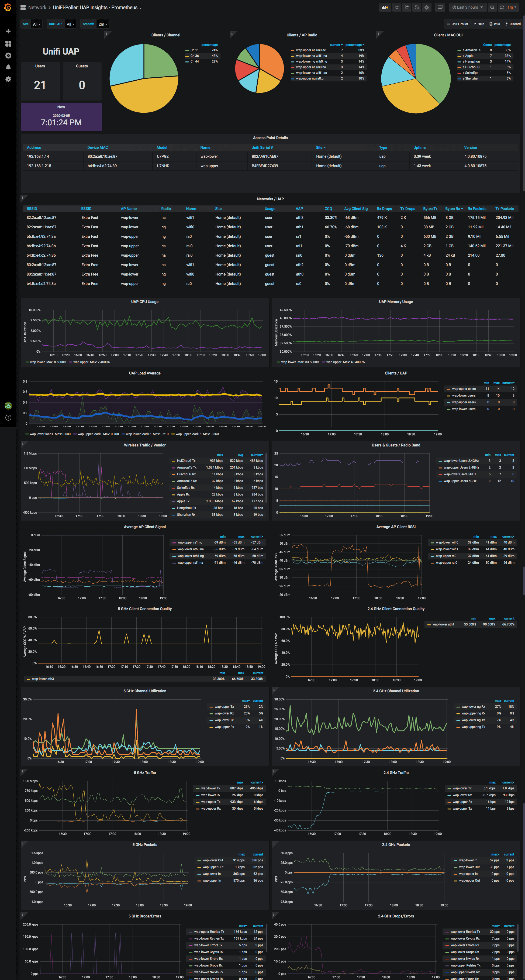This screenshot has height=980, width=525.
Task: Toggle wap-lower ath1 legend in 2.4 GHz quality
Action: click(x=443, y=624)
